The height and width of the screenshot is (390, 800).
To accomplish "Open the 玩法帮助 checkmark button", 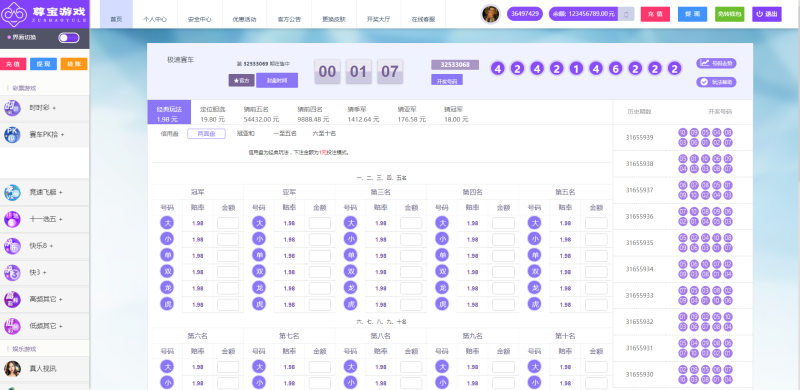I will click(716, 82).
